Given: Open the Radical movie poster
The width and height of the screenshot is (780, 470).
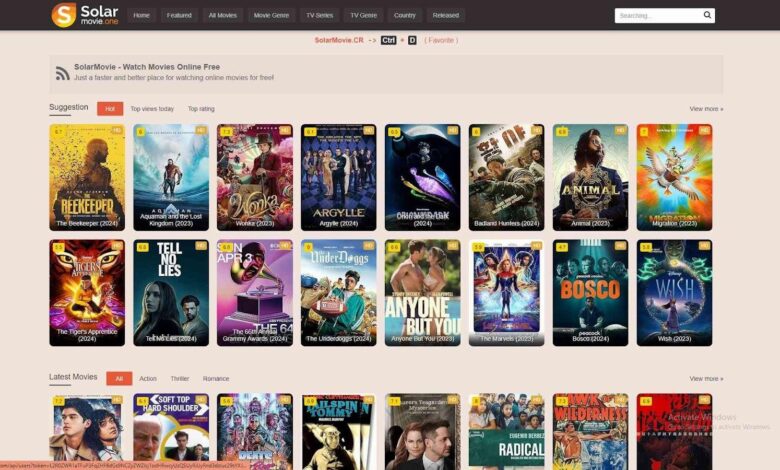Looking at the screenshot, I should click(506, 431).
